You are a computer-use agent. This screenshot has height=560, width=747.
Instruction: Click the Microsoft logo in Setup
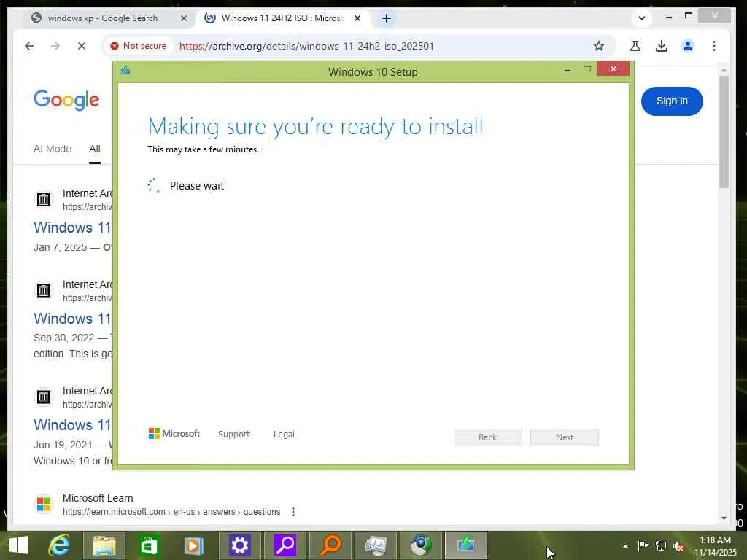[x=174, y=434]
